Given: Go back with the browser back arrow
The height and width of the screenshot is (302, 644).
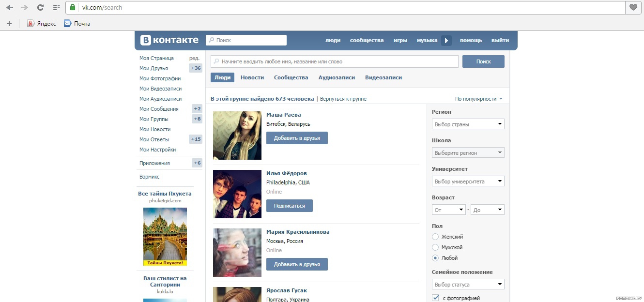Looking at the screenshot, I should (x=10, y=7).
